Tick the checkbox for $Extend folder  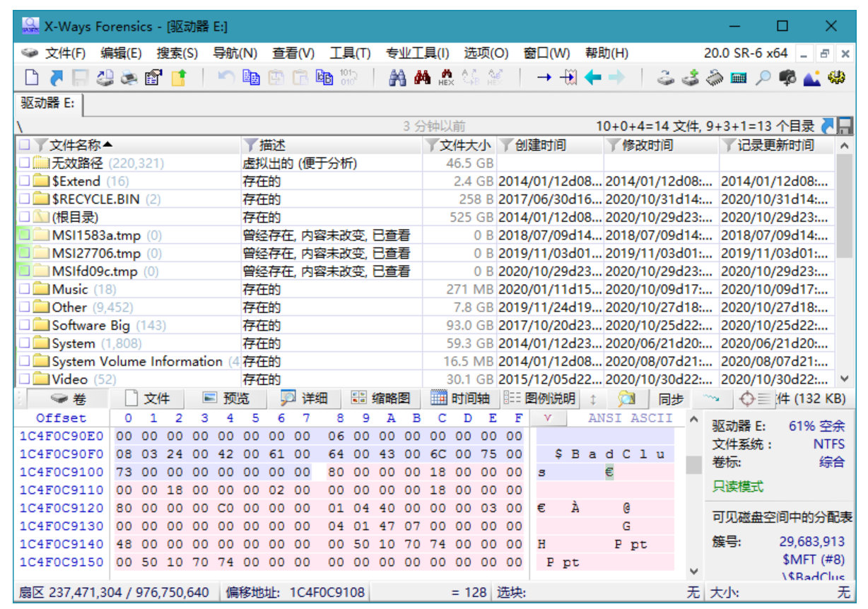click(24, 182)
